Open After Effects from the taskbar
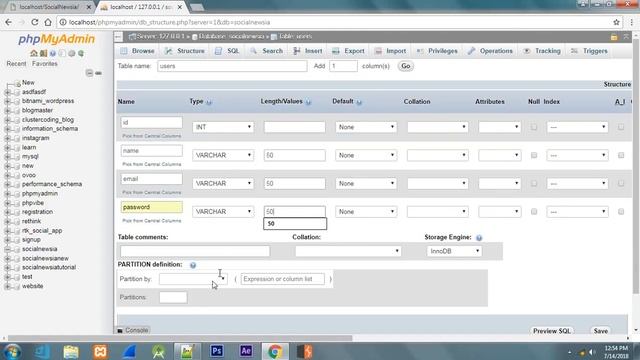The height and width of the screenshot is (360, 640). click(246, 351)
